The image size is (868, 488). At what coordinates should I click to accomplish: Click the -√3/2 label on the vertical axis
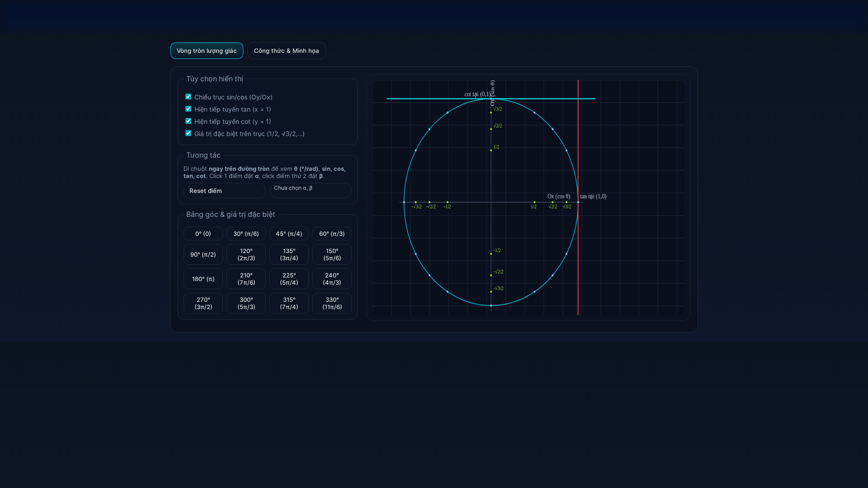(x=498, y=288)
